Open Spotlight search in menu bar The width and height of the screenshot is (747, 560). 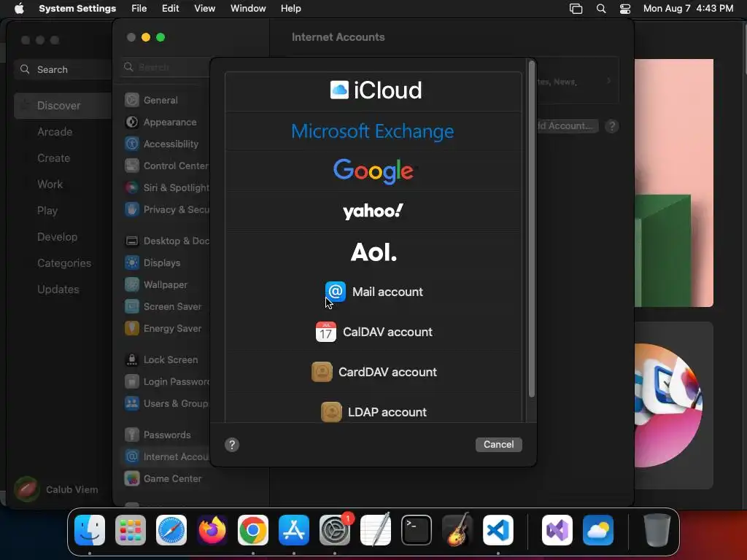[x=601, y=9]
